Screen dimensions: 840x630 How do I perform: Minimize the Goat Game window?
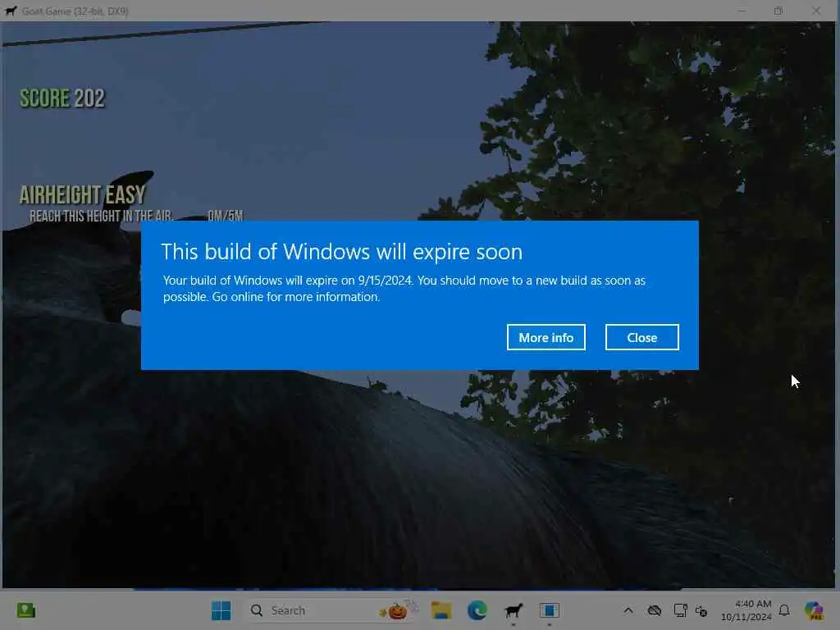click(x=741, y=11)
